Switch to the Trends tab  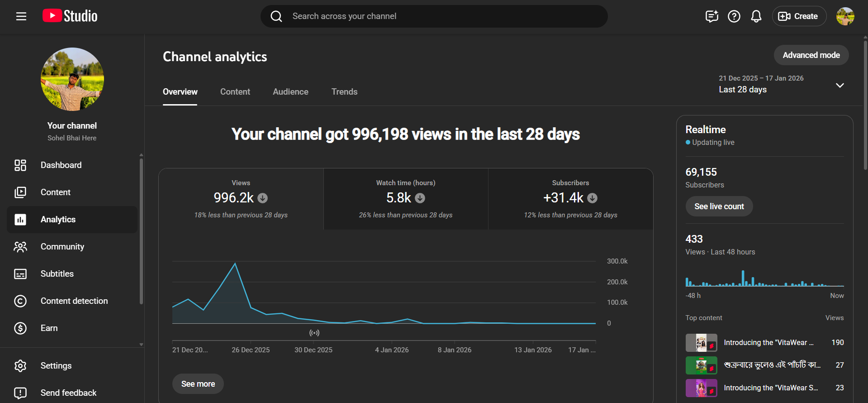click(344, 92)
